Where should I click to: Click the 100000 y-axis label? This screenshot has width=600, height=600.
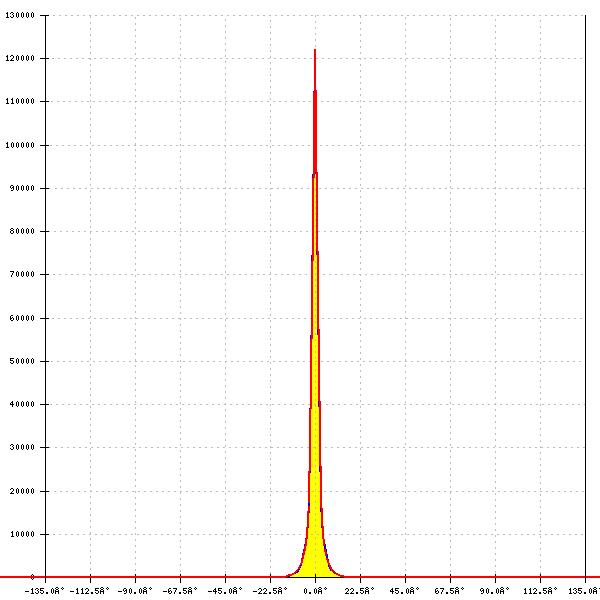click(x=20, y=145)
